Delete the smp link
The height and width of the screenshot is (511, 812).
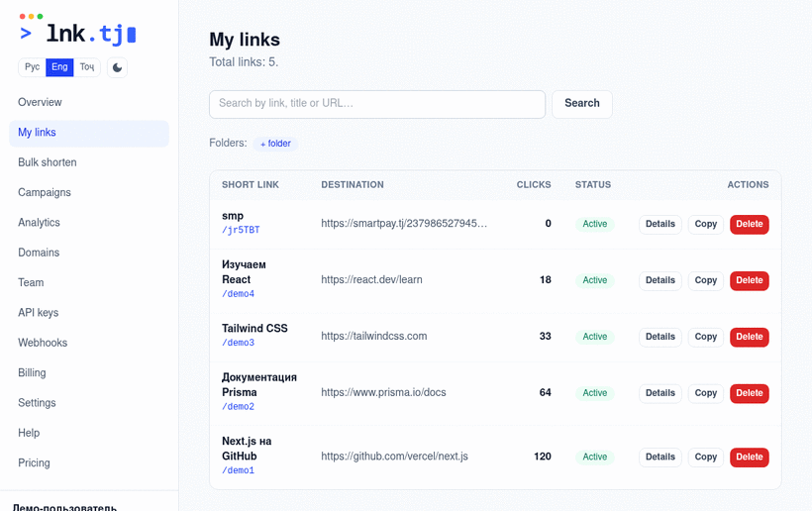[x=750, y=224]
